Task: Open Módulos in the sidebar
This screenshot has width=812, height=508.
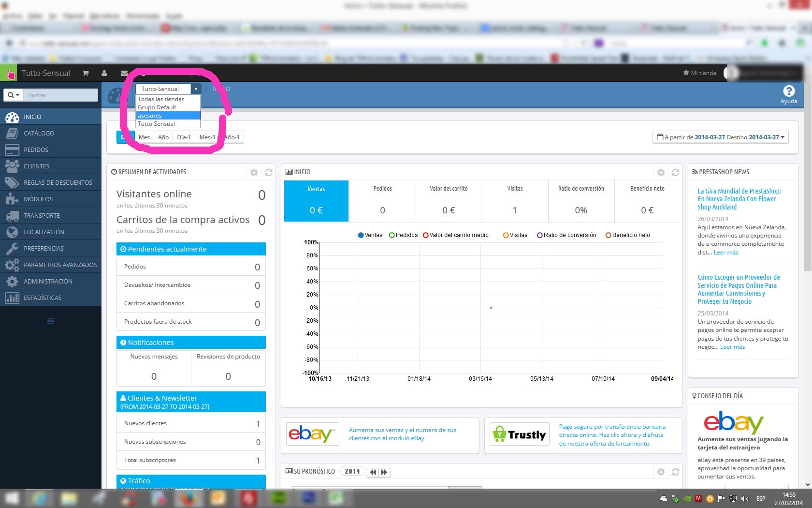Action: pos(51,199)
